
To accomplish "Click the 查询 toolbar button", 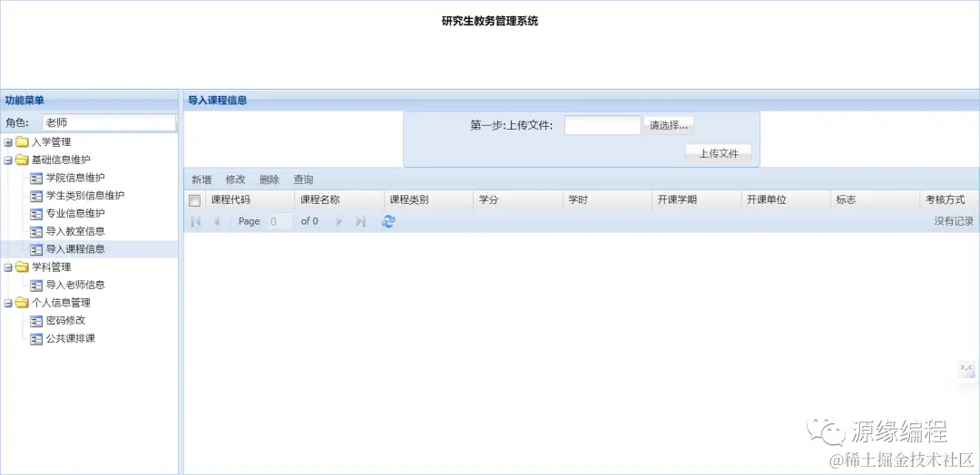I will tap(304, 179).
